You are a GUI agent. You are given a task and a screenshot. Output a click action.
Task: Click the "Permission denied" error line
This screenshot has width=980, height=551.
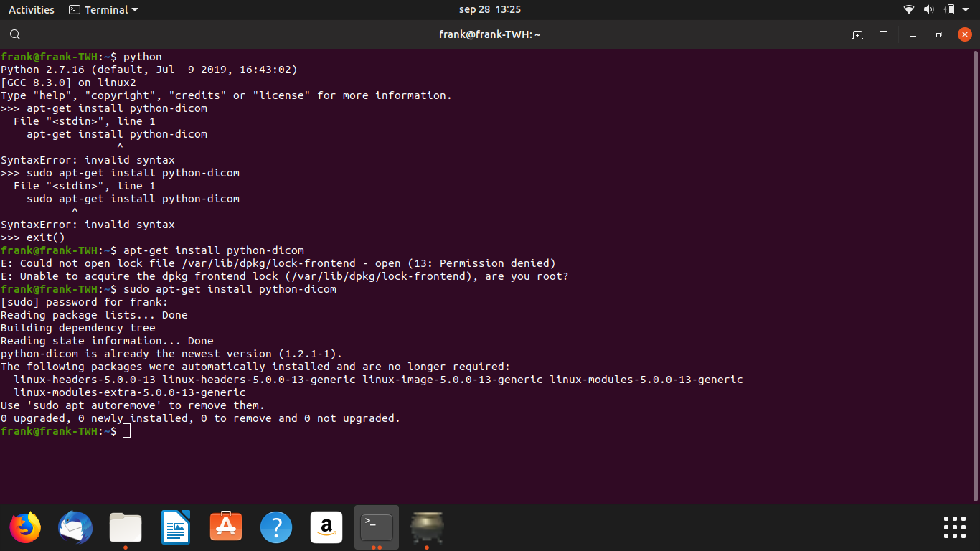[278, 263]
